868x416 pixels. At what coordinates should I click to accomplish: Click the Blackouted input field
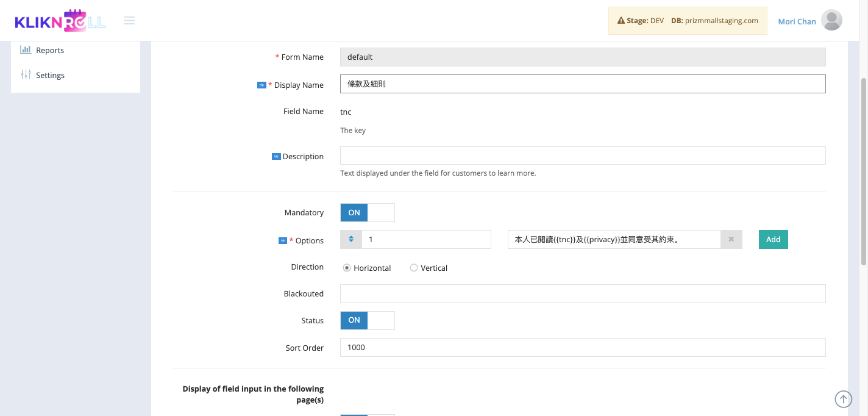pos(583,293)
